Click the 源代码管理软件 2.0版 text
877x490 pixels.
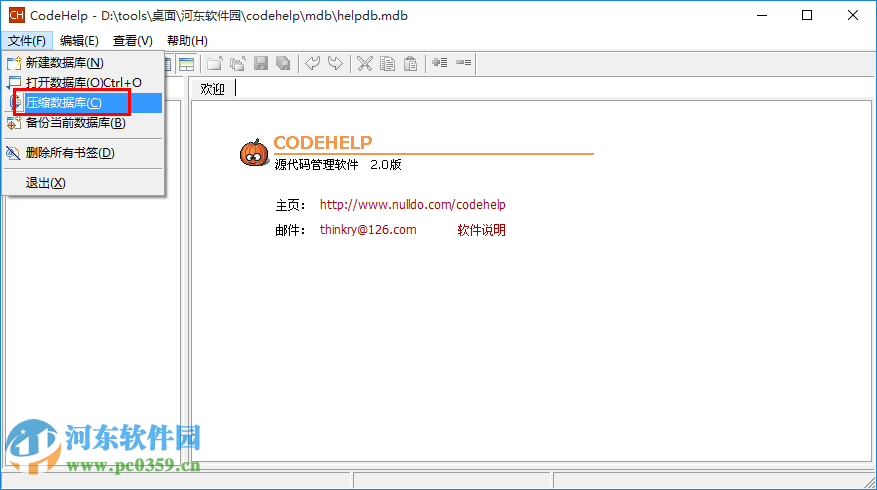point(338,164)
